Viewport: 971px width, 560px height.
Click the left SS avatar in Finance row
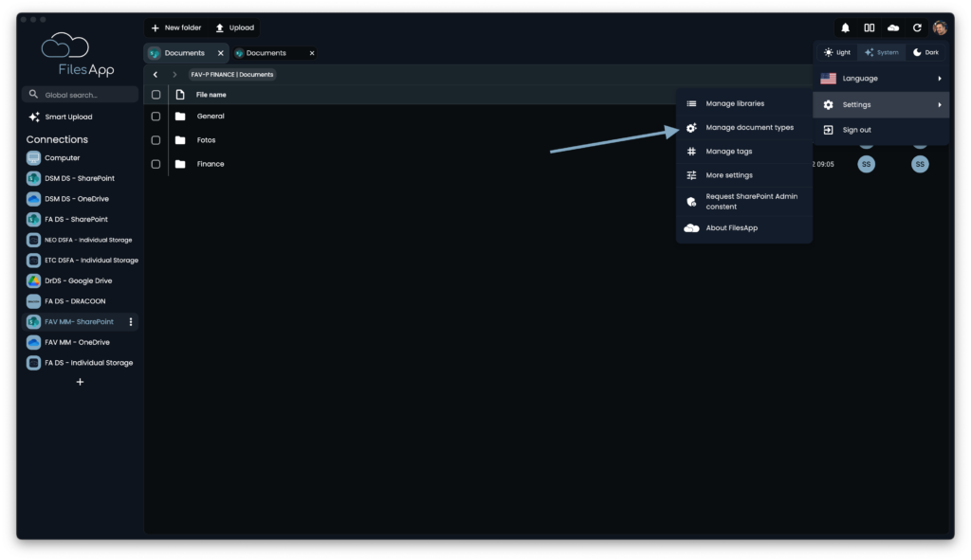pyautogui.click(x=867, y=164)
